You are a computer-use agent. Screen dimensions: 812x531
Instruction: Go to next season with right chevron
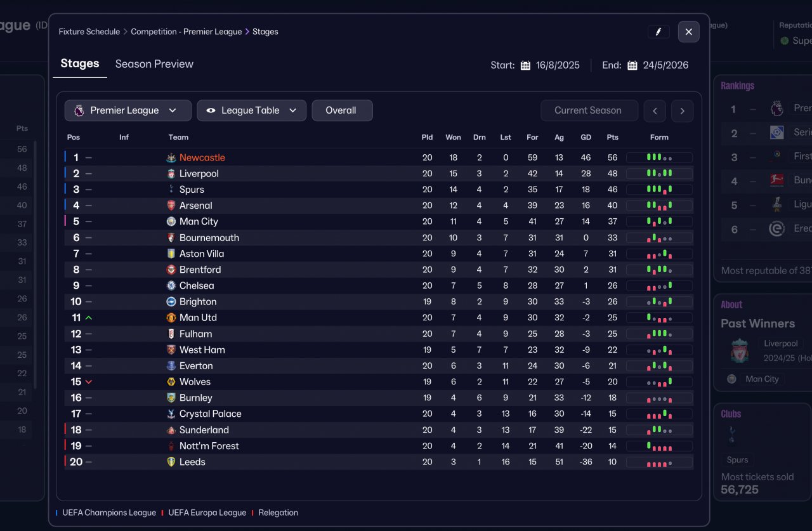[682, 110]
